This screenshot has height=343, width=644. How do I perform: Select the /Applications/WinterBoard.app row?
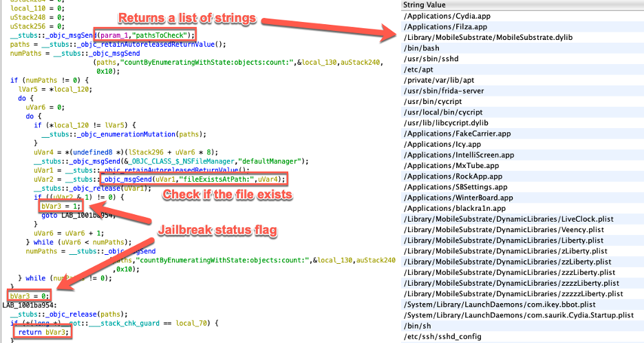coord(522,198)
